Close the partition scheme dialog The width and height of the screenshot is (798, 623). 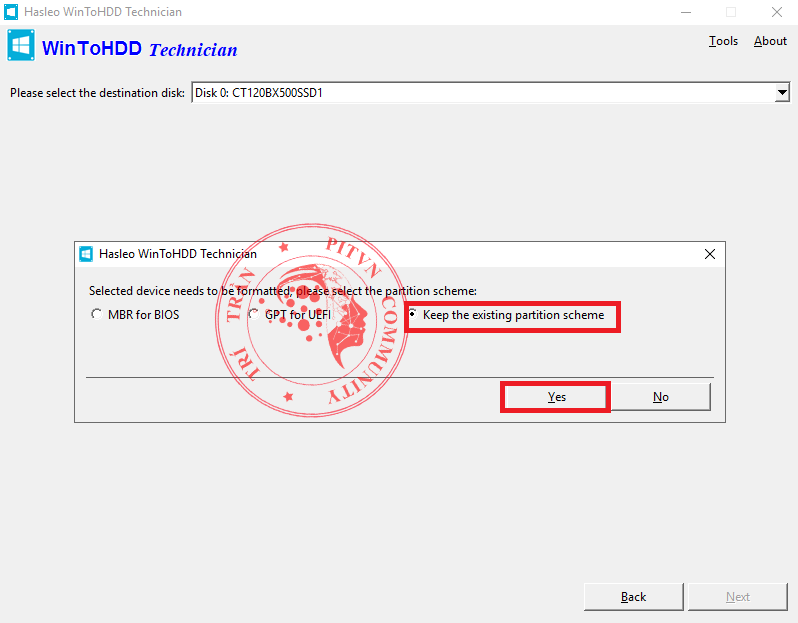pyautogui.click(x=710, y=254)
